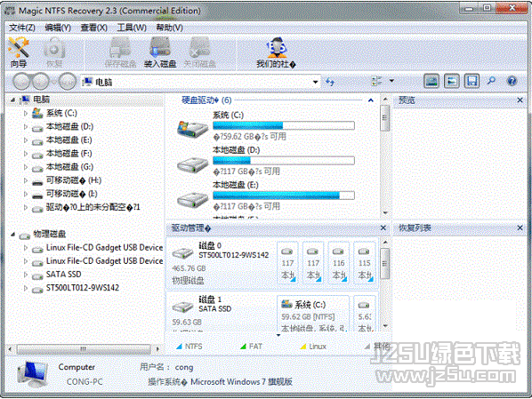
Task: Select 本地磁盘 (F:) in the tree
Action: pyautogui.click(x=69, y=154)
